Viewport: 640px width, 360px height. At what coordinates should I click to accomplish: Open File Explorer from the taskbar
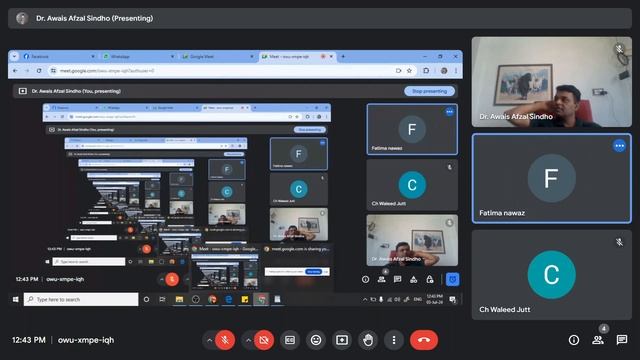(179, 300)
